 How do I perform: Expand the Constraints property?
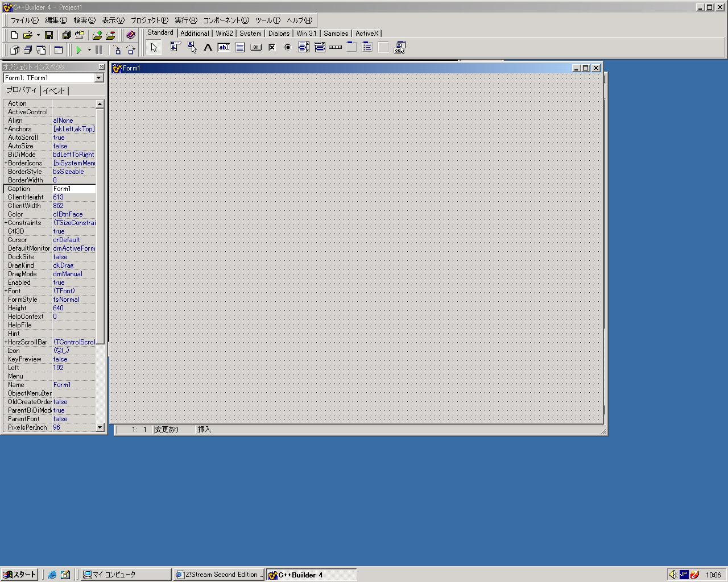click(6, 223)
